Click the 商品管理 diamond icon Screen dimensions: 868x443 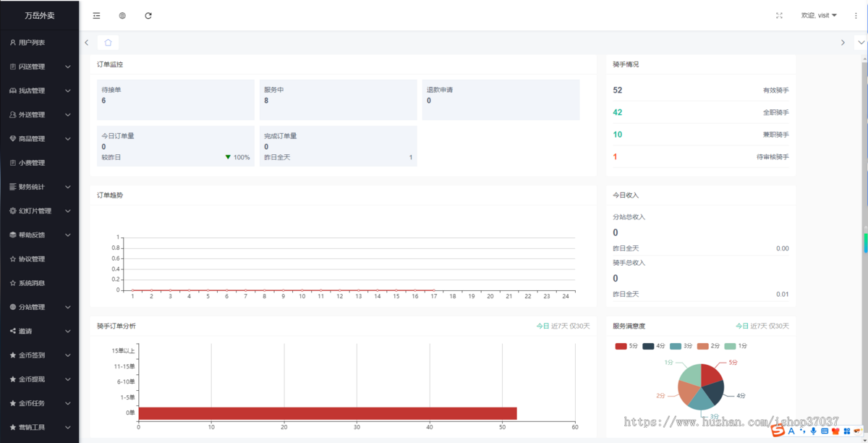(13, 138)
